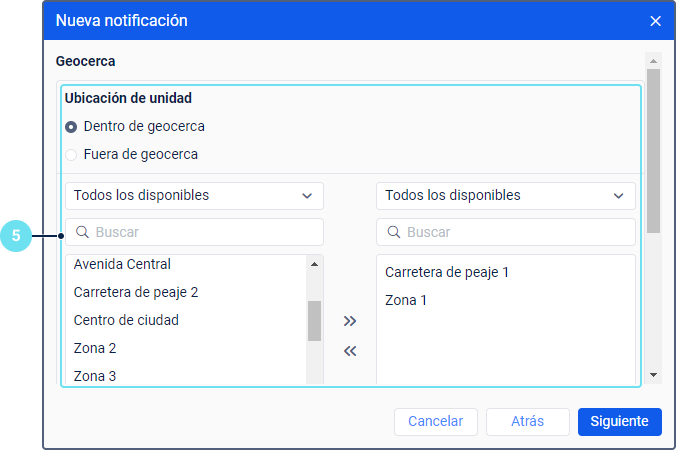
Task: Close the Nueva notificación dialog
Action: pyautogui.click(x=656, y=21)
